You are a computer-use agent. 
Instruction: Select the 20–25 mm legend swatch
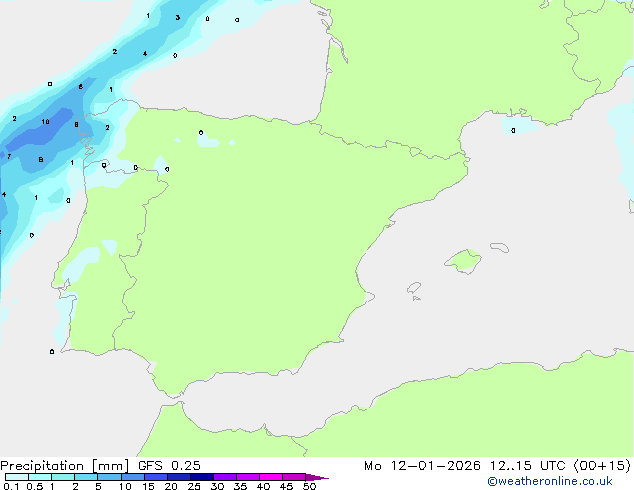coord(179,477)
